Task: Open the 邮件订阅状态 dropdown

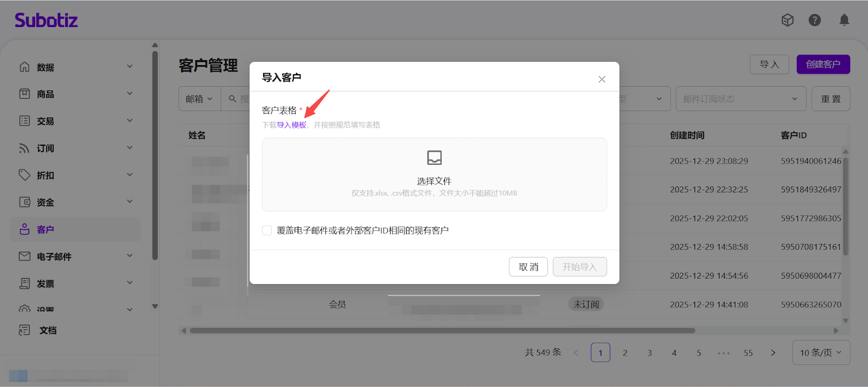Action: click(x=740, y=99)
